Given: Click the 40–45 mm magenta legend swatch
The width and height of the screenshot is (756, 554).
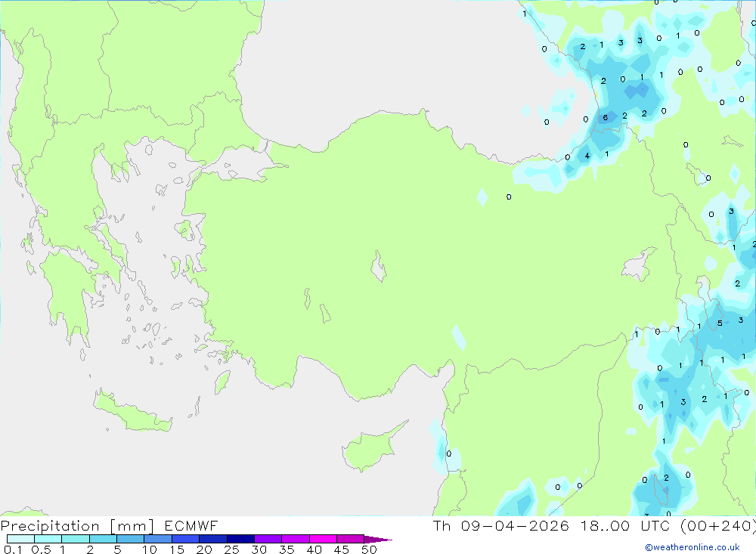Looking at the screenshot, I should [323, 539].
